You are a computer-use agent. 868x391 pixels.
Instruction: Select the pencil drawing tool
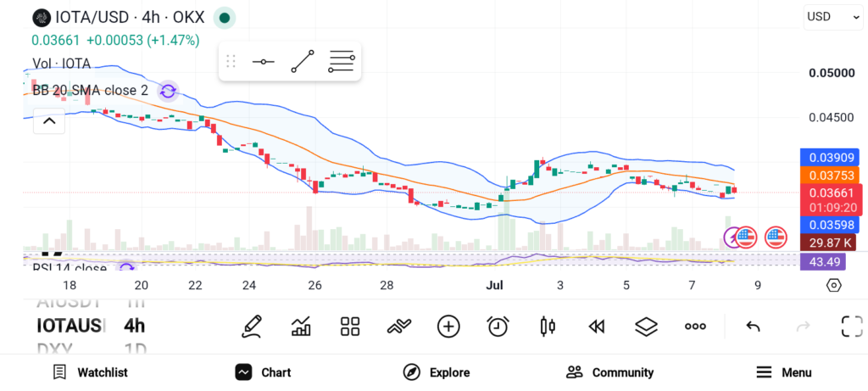[x=252, y=327]
